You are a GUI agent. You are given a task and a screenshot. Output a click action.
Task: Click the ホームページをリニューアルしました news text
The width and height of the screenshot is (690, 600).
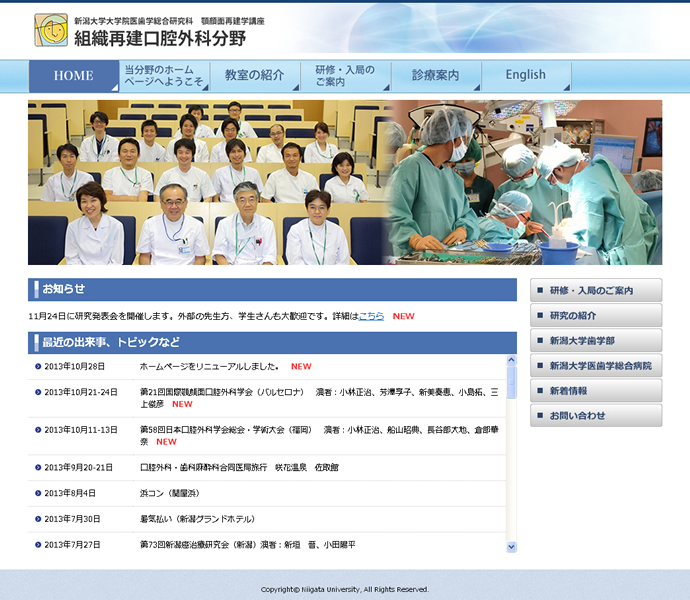click(x=209, y=366)
